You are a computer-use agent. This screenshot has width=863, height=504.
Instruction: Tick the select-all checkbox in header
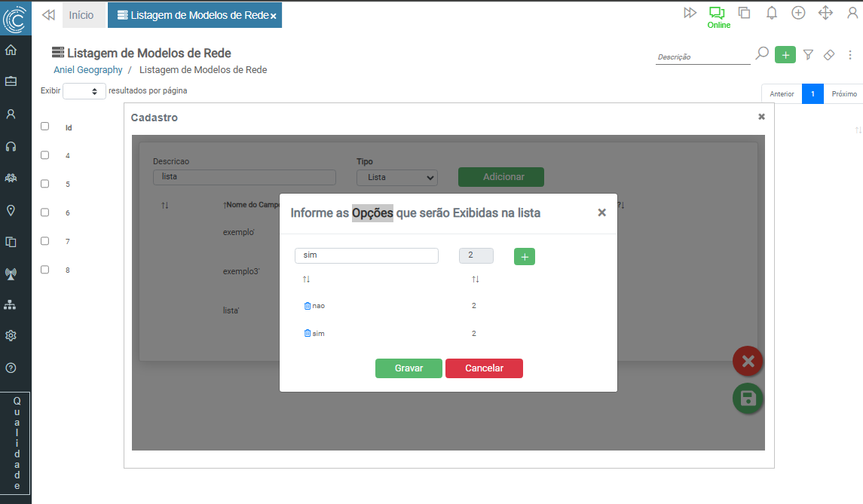point(44,127)
